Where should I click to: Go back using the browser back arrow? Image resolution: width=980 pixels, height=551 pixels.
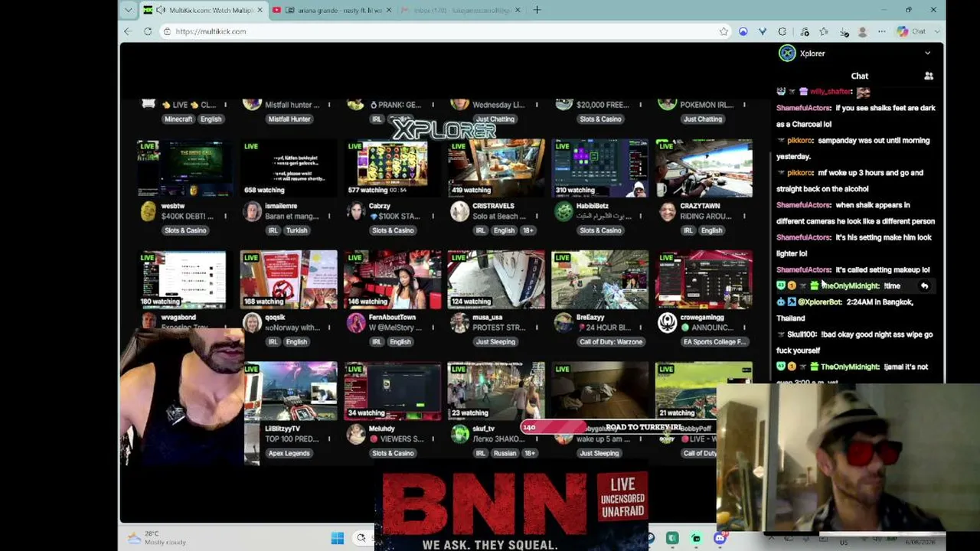pos(128,31)
